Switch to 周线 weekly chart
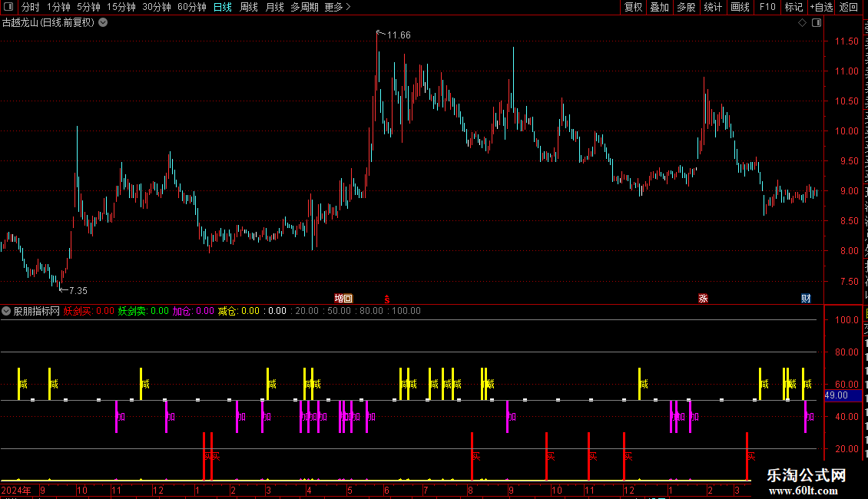Image resolution: width=868 pixels, height=499 pixels. [x=249, y=7]
